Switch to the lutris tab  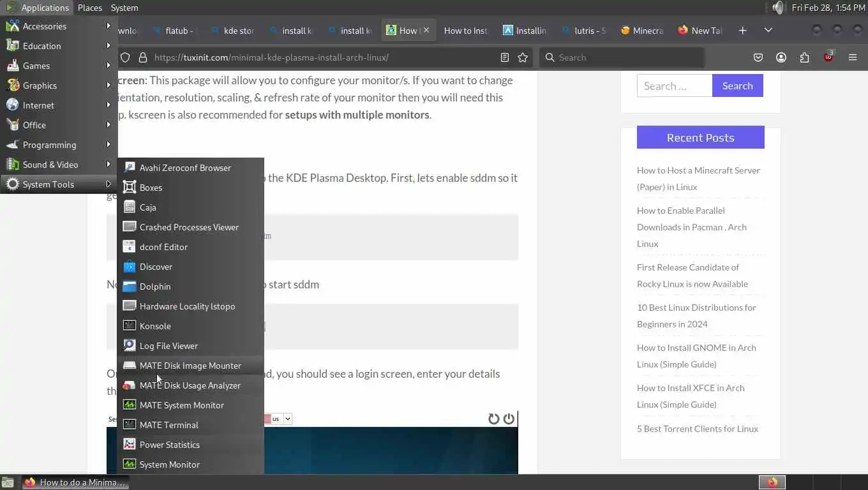click(x=584, y=31)
